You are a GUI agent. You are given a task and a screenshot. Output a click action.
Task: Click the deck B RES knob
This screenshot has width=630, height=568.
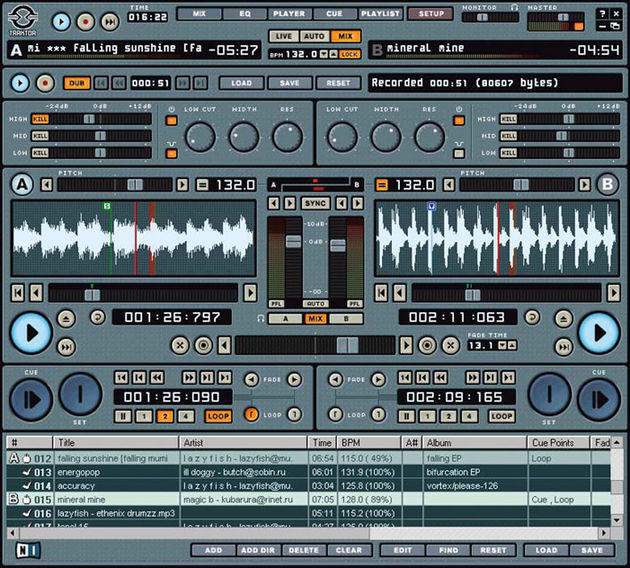tap(429, 137)
